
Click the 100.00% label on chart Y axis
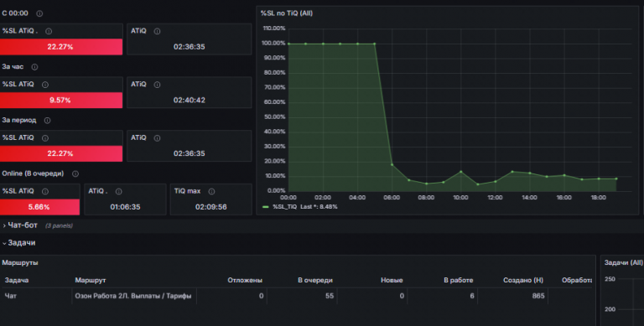[x=274, y=43]
